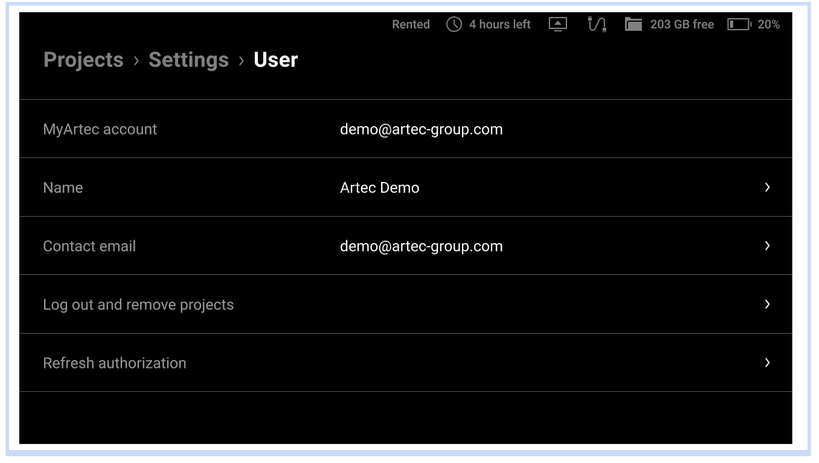Image resolution: width=819 pixels, height=463 pixels.
Task: Click the clock icon beside hours left
Action: 454,24
